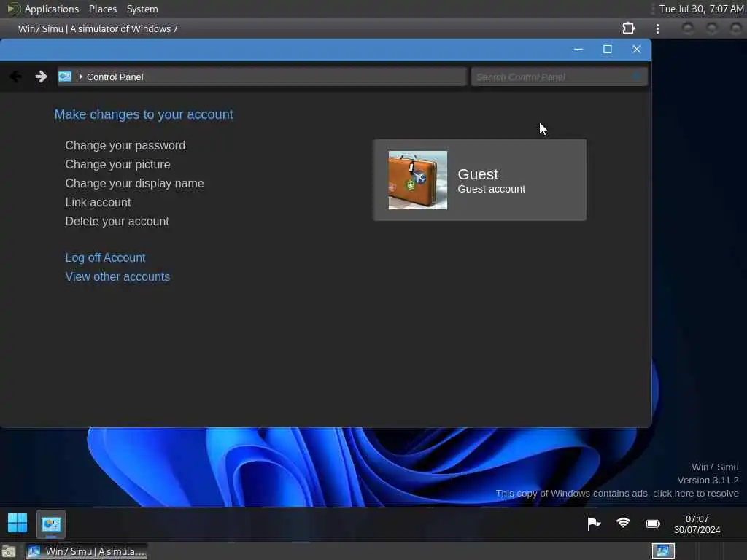Maximize the Control Panel window
Screen dimensions: 747x560
point(608,49)
